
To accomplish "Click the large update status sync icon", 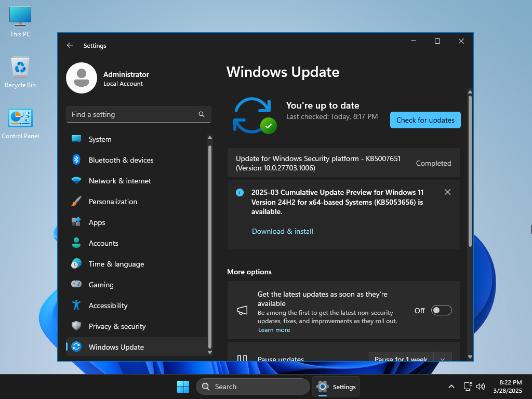I will 255,115.
